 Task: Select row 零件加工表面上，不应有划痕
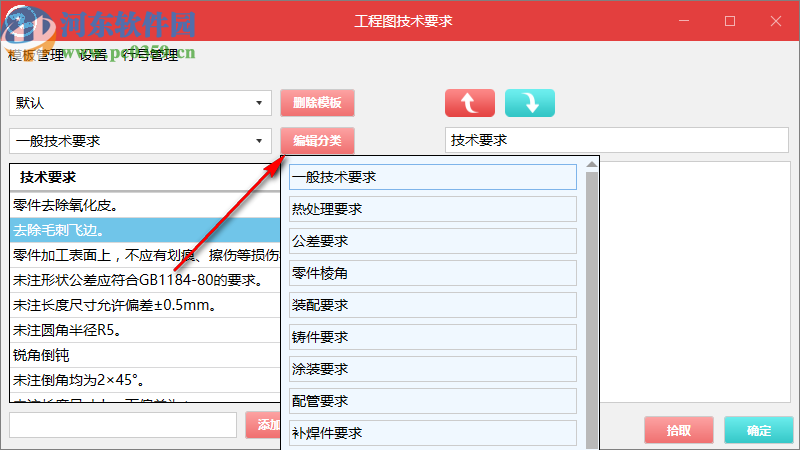click(145, 255)
